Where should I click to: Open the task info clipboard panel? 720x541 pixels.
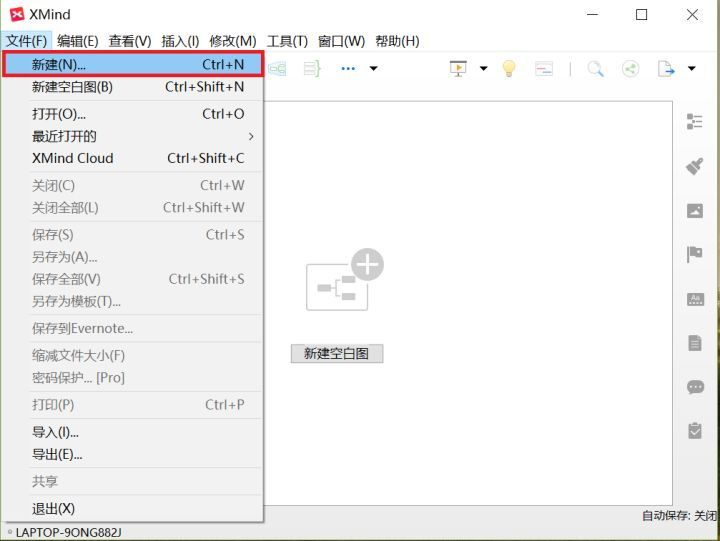pyautogui.click(x=695, y=431)
